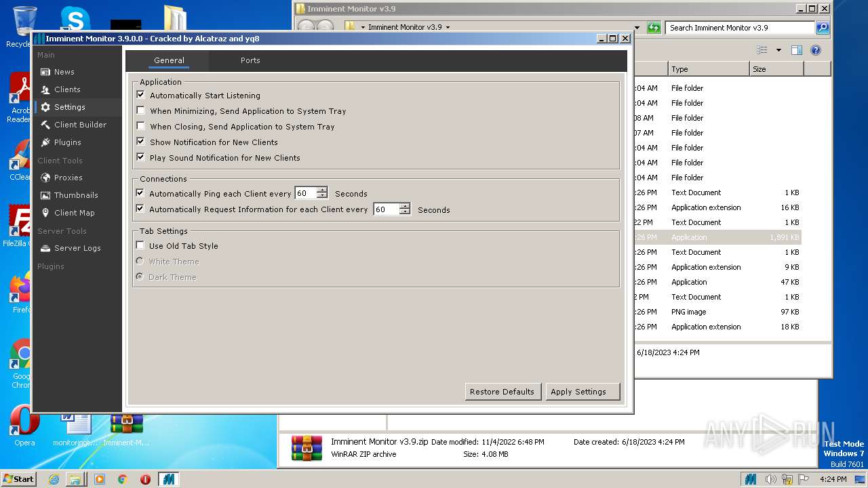This screenshot has width=868, height=488.
Task: Select 1,891 KB Application row in Explorer
Action: tap(717, 237)
